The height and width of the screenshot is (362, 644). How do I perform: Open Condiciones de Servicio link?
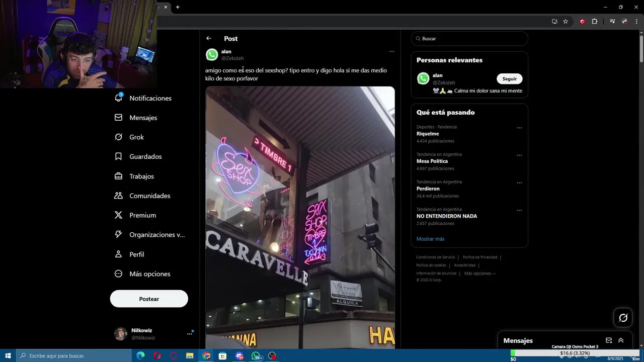coord(435,257)
